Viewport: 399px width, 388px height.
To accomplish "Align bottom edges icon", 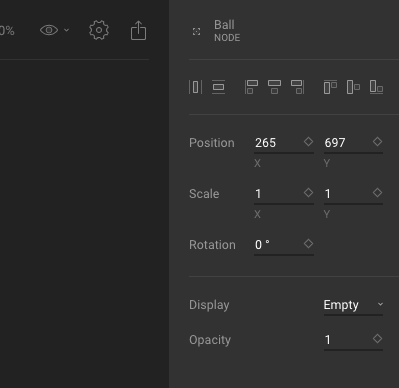I will [376, 87].
